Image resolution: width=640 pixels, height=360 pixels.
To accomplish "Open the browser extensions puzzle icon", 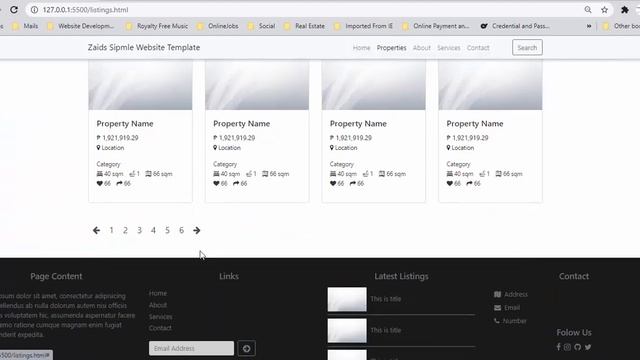I will click(x=624, y=10).
